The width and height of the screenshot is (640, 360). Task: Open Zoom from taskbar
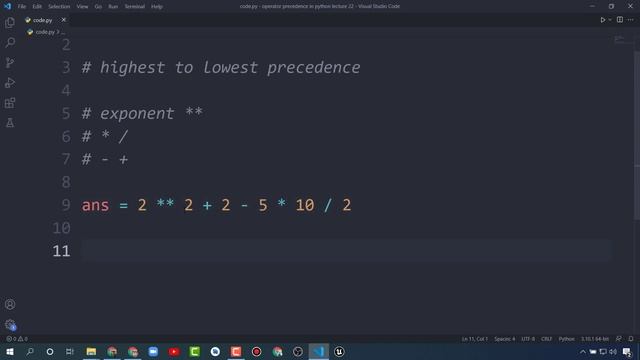point(153,351)
